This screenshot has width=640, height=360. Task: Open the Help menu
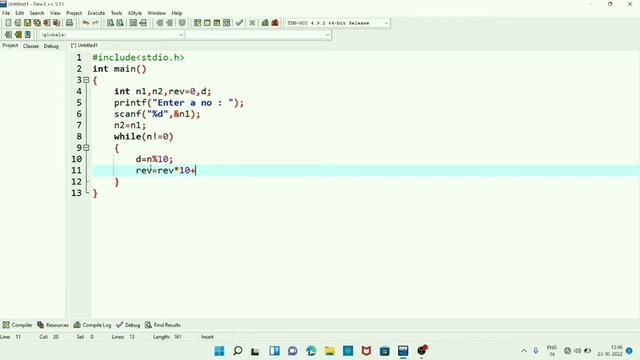pos(177,13)
